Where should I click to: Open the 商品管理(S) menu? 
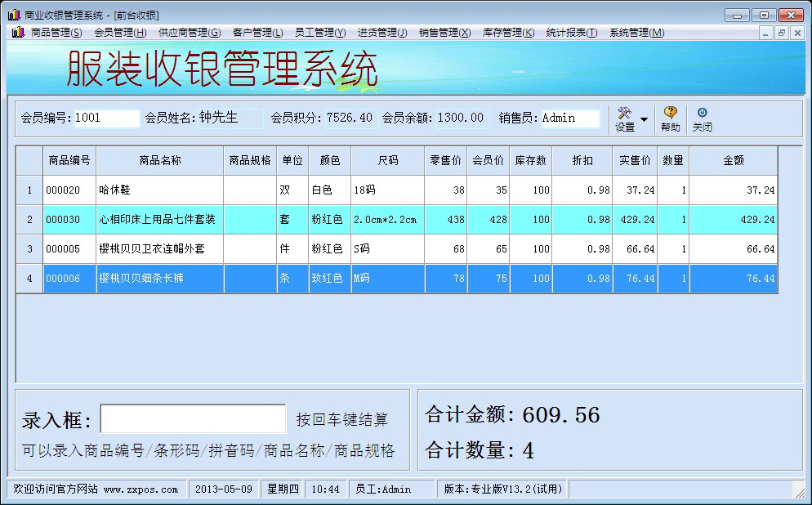pos(56,33)
